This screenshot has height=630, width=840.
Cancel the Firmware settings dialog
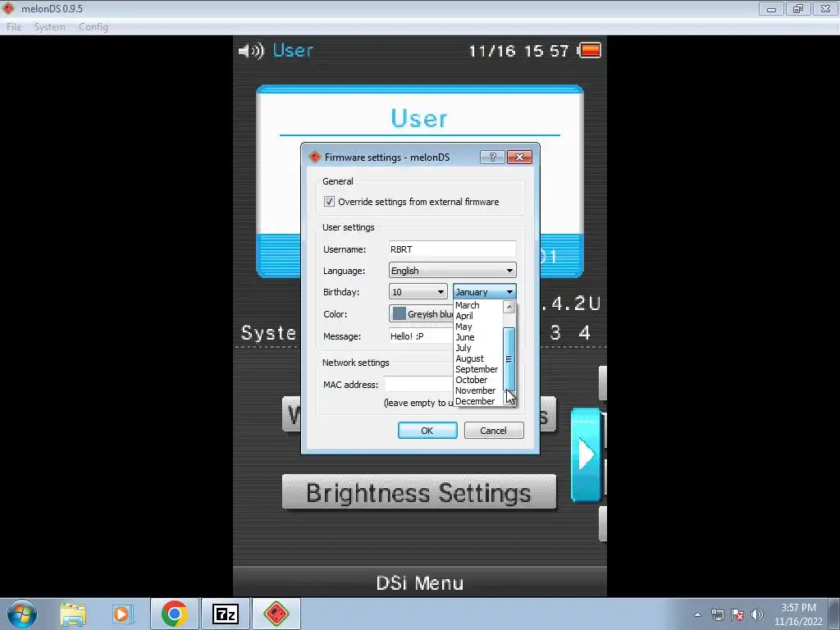coord(493,430)
